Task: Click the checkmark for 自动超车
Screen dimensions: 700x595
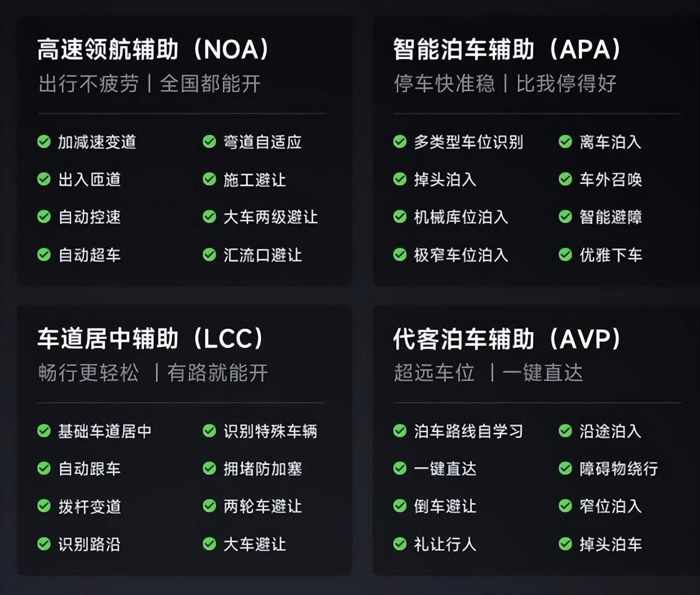Action: [x=44, y=255]
